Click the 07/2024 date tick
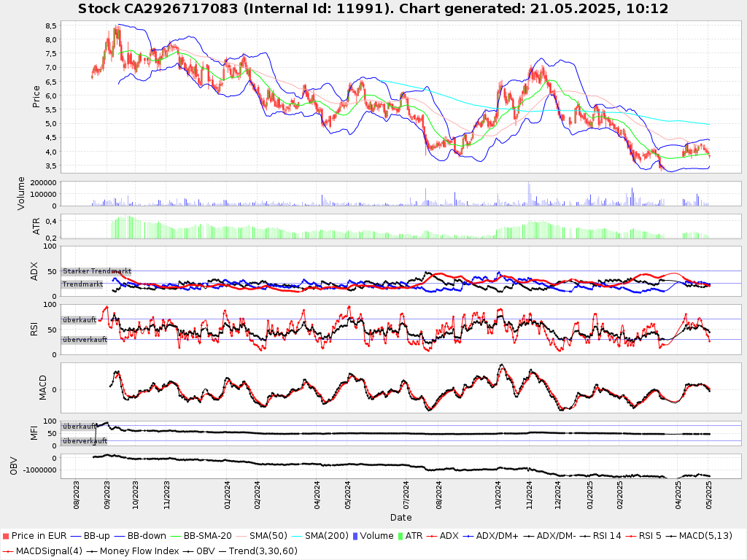The width and height of the screenshot is (747, 560). [406, 495]
